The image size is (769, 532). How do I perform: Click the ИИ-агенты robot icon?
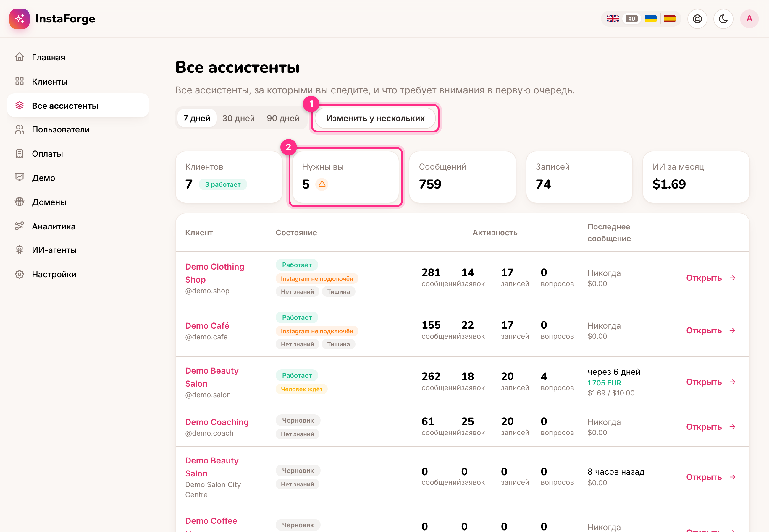(20, 250)
